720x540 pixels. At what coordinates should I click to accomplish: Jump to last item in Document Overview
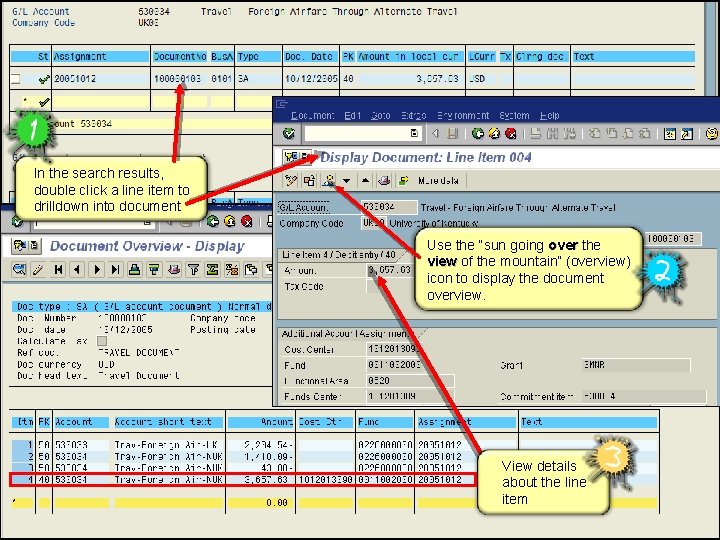[x=116, y=269]
